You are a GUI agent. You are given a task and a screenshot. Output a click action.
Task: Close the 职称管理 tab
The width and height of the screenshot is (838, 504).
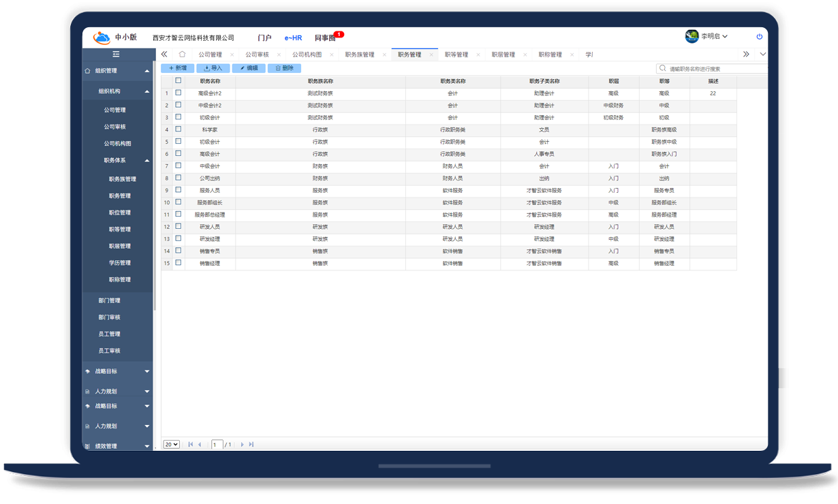[x=572, y=54]
